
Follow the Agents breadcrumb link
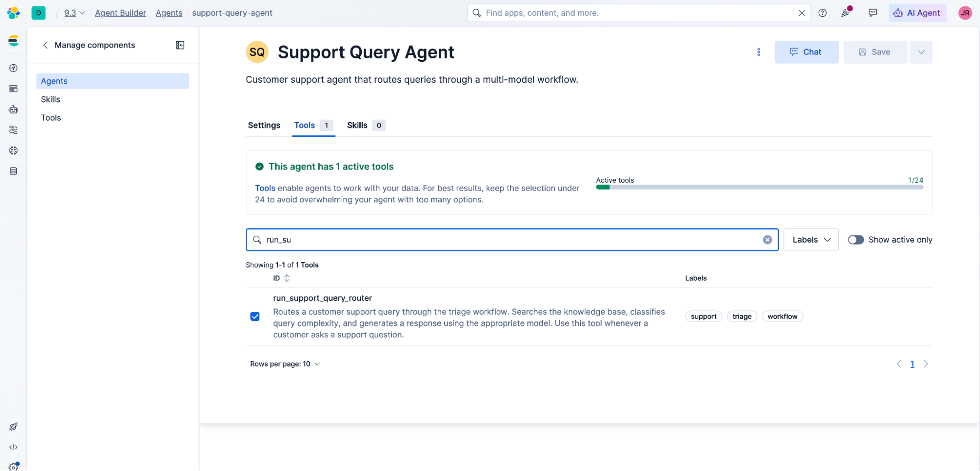tap(169, 13)
